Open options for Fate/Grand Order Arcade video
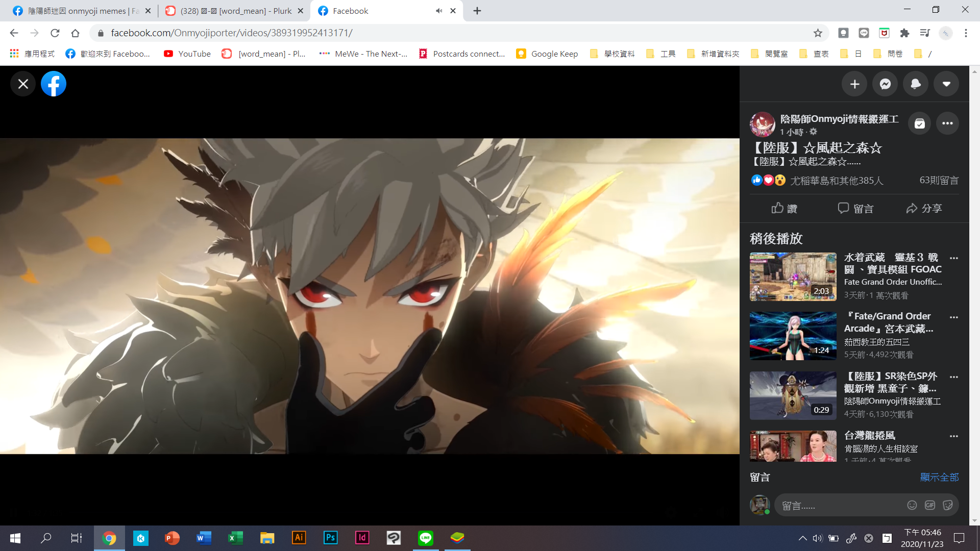980x551 pixels. pos(954,317)
